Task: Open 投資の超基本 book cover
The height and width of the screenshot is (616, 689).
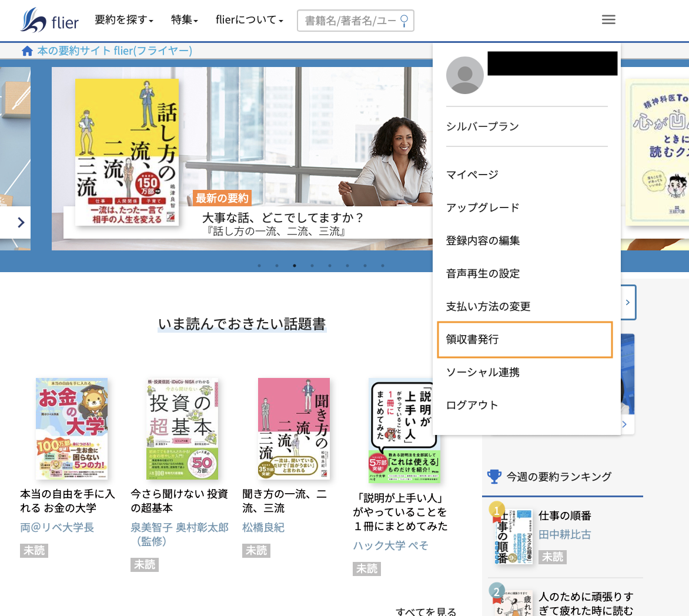Action: [182, 428]
